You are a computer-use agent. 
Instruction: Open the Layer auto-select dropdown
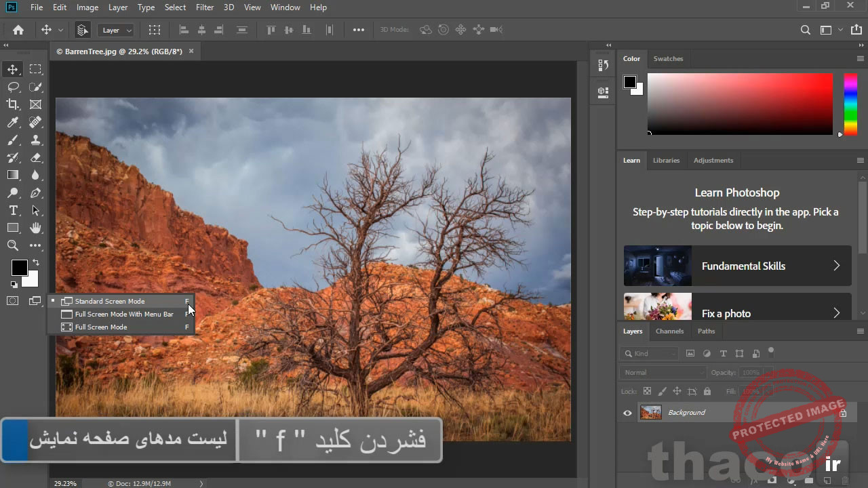(x=117, y=30)
